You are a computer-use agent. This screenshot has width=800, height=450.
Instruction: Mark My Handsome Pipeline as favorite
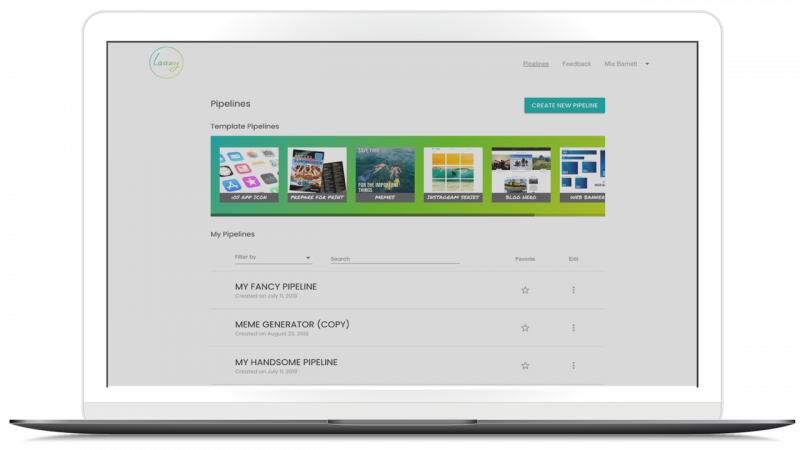tap(525, 365)
